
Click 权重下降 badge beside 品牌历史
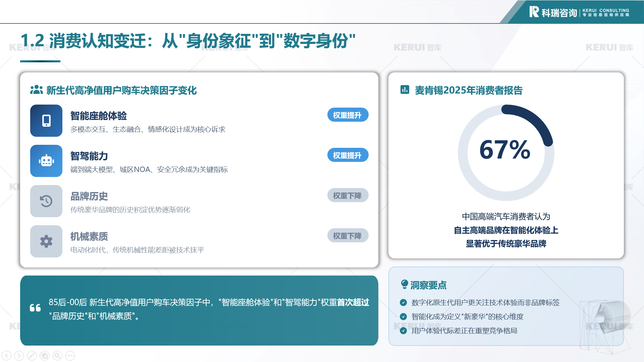click(347, 195)
